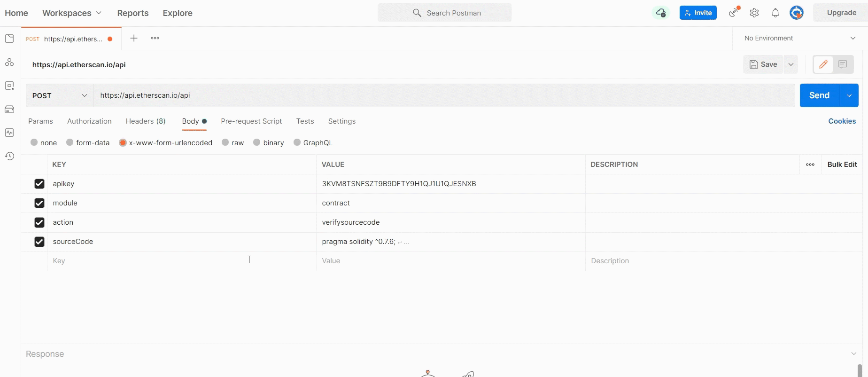Open Reports
Screen dimensions: 868x377
pos(133,13)
